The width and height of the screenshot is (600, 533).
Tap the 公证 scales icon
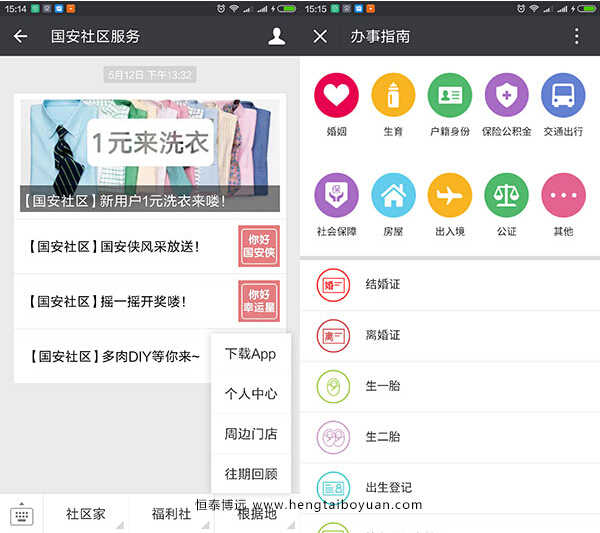[x=506, y=195]
